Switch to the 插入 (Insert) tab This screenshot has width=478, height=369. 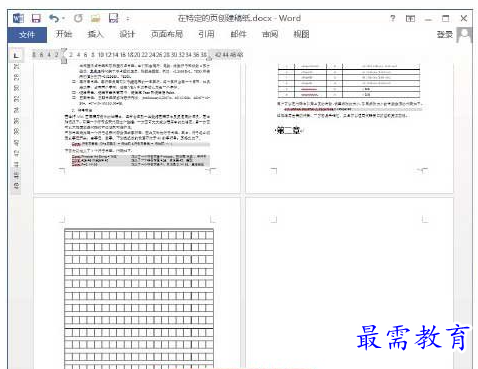[x=95, y=34]
